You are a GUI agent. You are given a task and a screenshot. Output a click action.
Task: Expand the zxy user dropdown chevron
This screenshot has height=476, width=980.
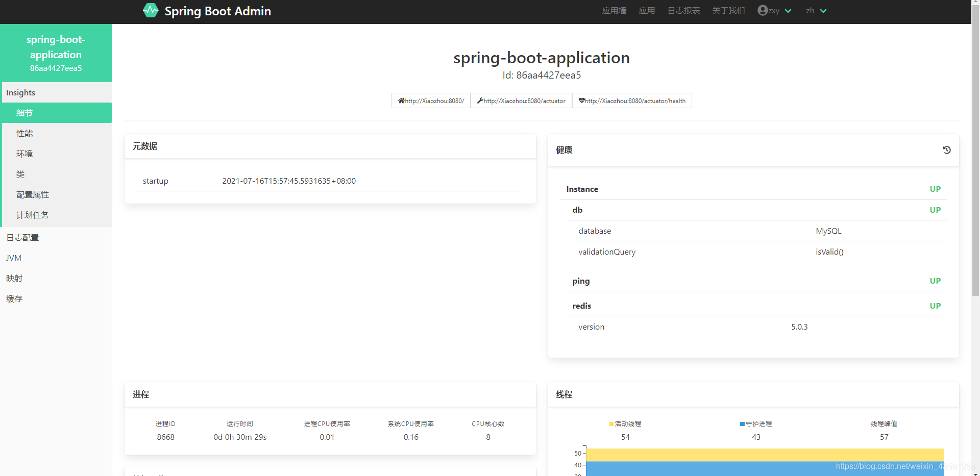pyautogui.click(x=788, y=11)
